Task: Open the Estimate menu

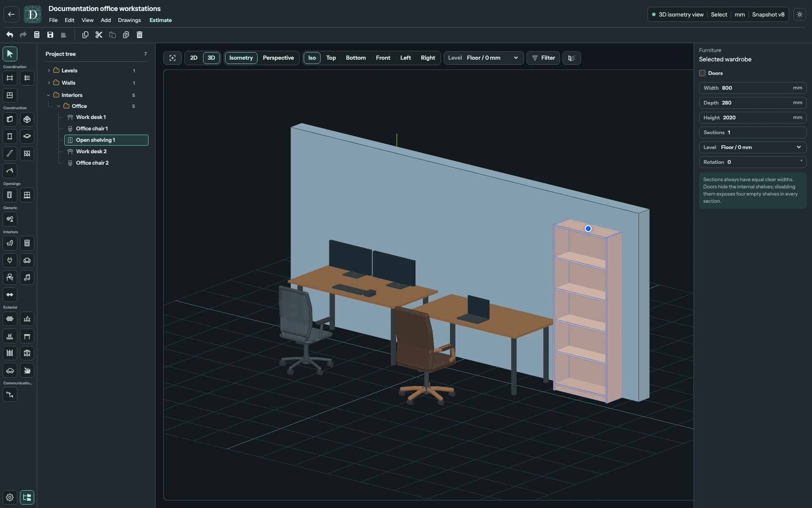Action: point(161,20)
